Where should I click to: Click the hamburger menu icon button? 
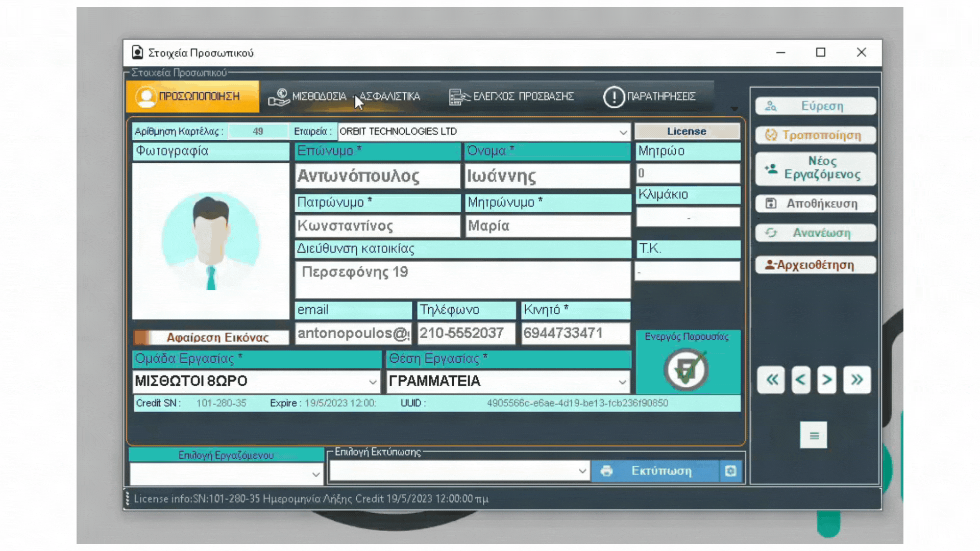point(814,435)
